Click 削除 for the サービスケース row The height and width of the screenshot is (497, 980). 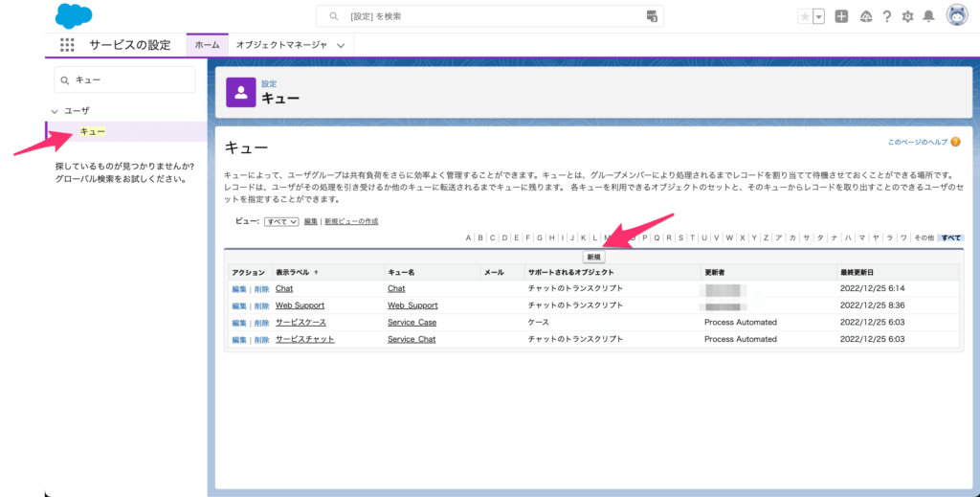pyautogui.click(x=261, y=323)
